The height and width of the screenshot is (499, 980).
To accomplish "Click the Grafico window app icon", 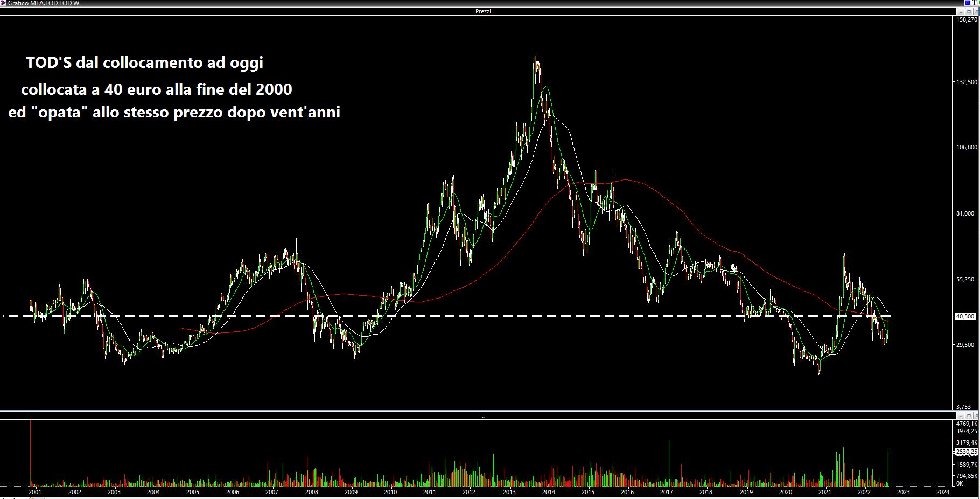I will pyautogui.click(x=3, y=3).
